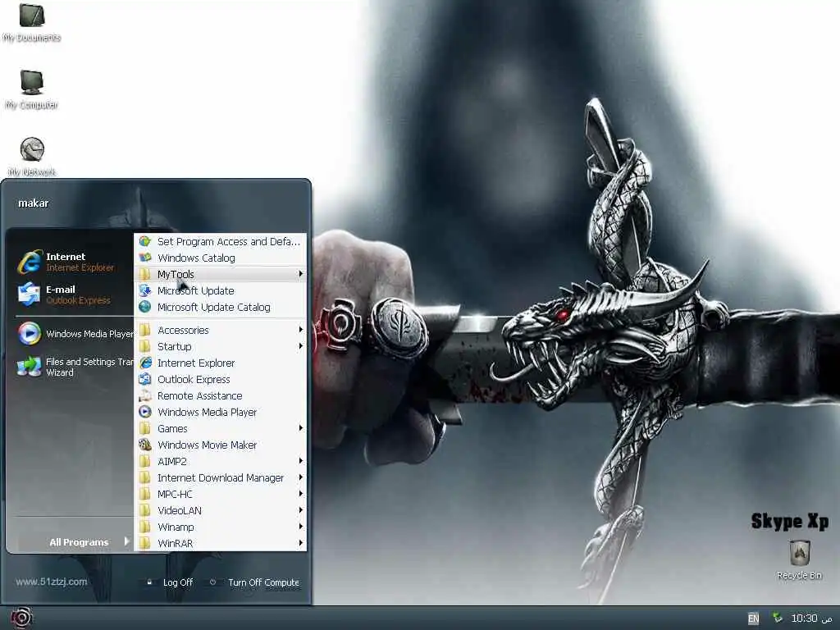Viewport: 840px width, 630px height.
Task: Click the Windows Catalog label
Action: [x=196, y=258]
